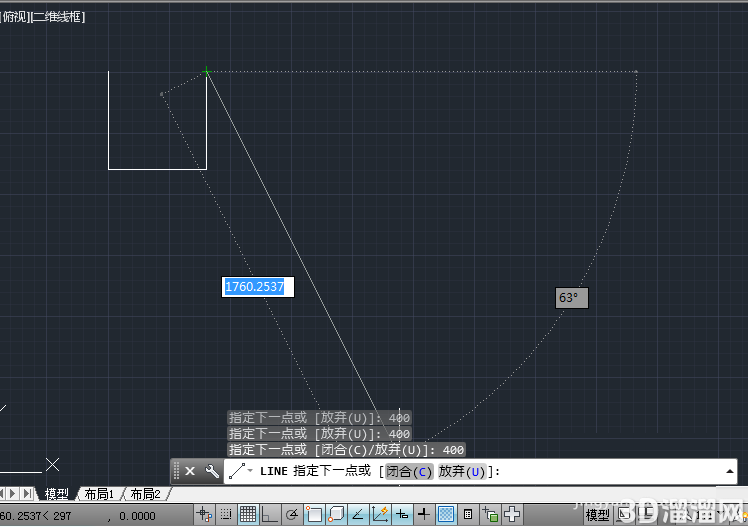Open recent commands line icon dropdown
The height and width of the screenshot is (527, 748).
click(x=240, y=471)
